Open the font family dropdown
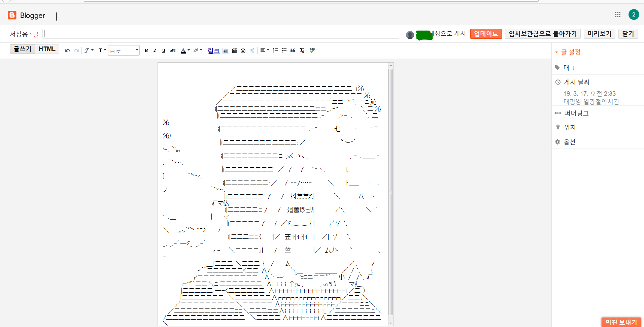This screenshot has width=644, height=327. pos(89,51)
